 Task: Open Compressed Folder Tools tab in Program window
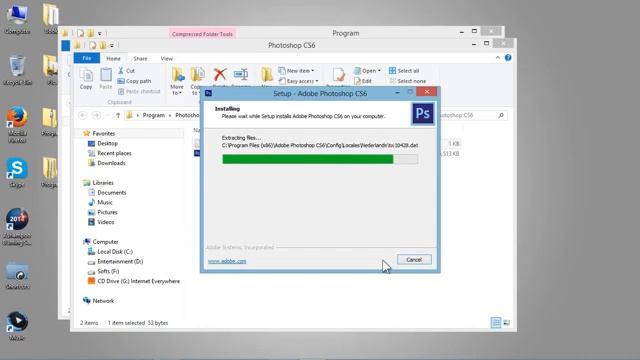click(x=202, y=34)
